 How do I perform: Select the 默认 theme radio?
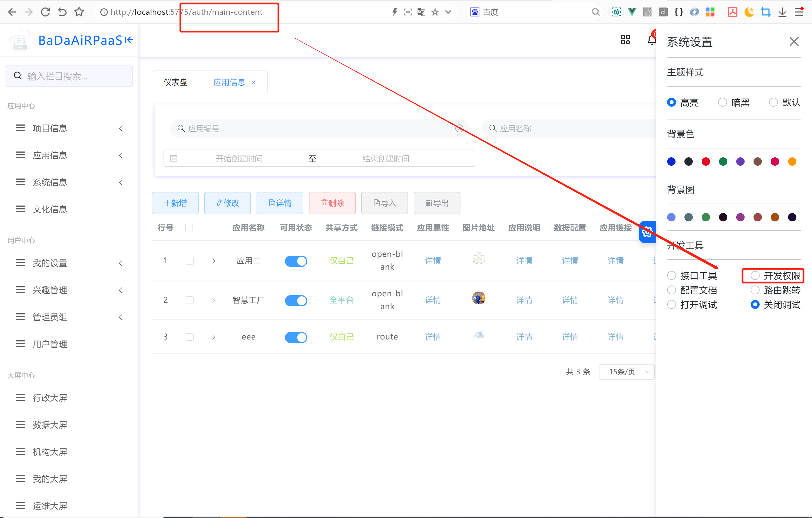coord(773,102)
